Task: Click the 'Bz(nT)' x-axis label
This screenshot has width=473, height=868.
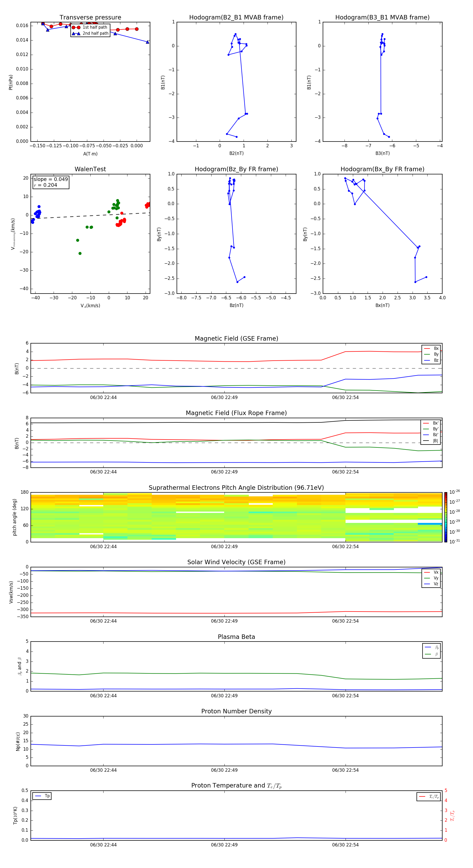Action: point(236,306)
